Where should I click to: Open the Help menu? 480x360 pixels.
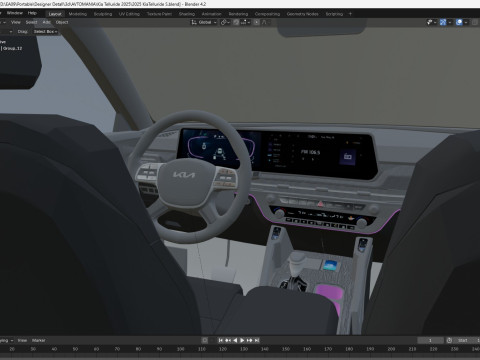pyautogui.click(x=32, y=13)
